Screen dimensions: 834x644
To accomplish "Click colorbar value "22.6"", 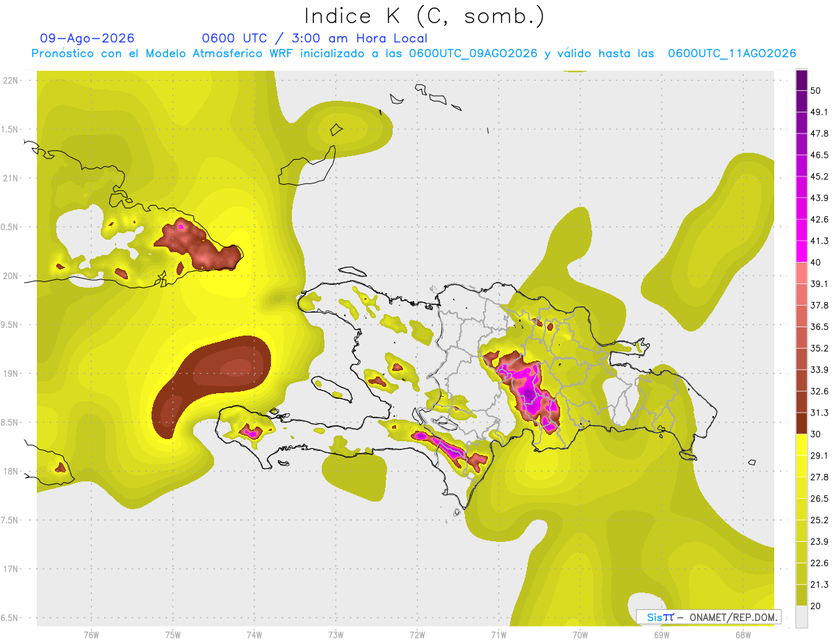I will (x=819, y=563).
